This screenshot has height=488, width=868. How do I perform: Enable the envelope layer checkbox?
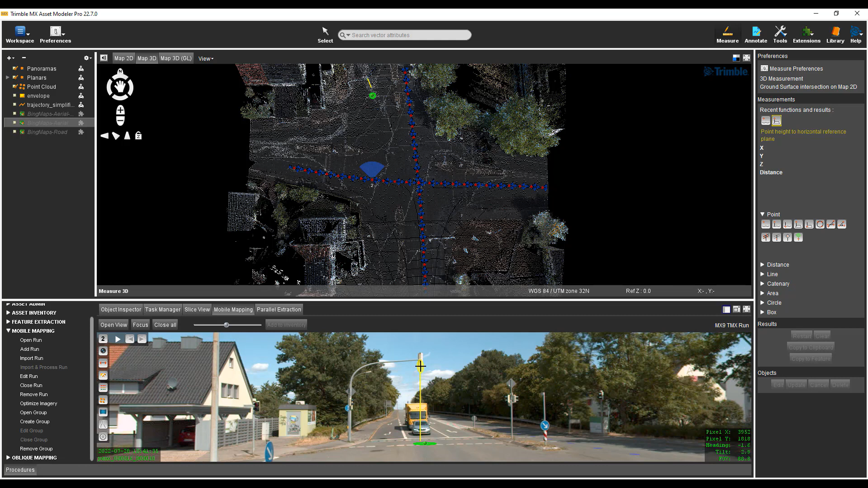tap(15, 96)
